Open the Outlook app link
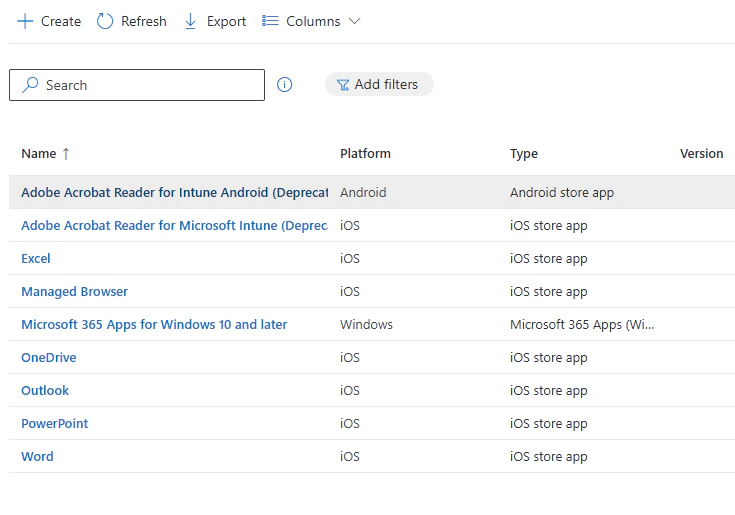 [45, 390]
